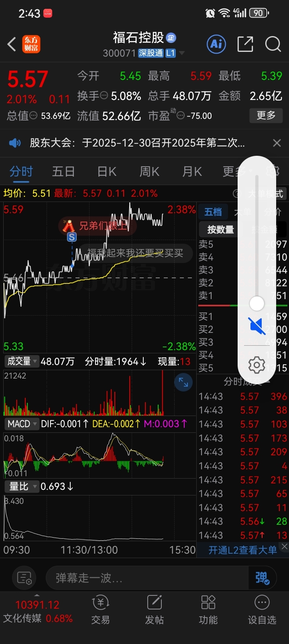Open the 东方财富 logo icon
This screenshot has width=289, height=644.
[31, 44]
